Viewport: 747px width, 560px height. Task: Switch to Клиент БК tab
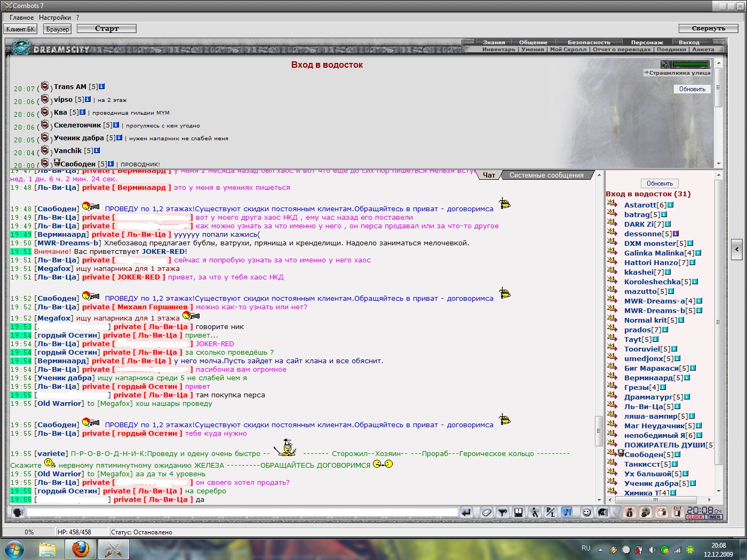[x=21, y=29]
